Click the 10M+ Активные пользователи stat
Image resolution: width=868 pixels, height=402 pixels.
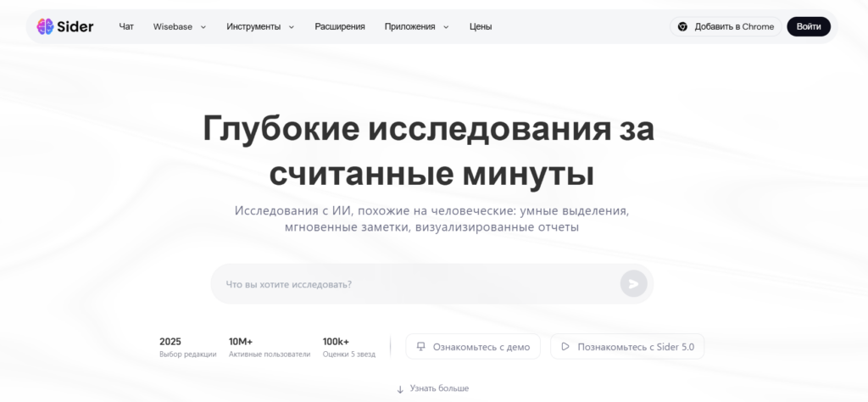click(269, 347)
